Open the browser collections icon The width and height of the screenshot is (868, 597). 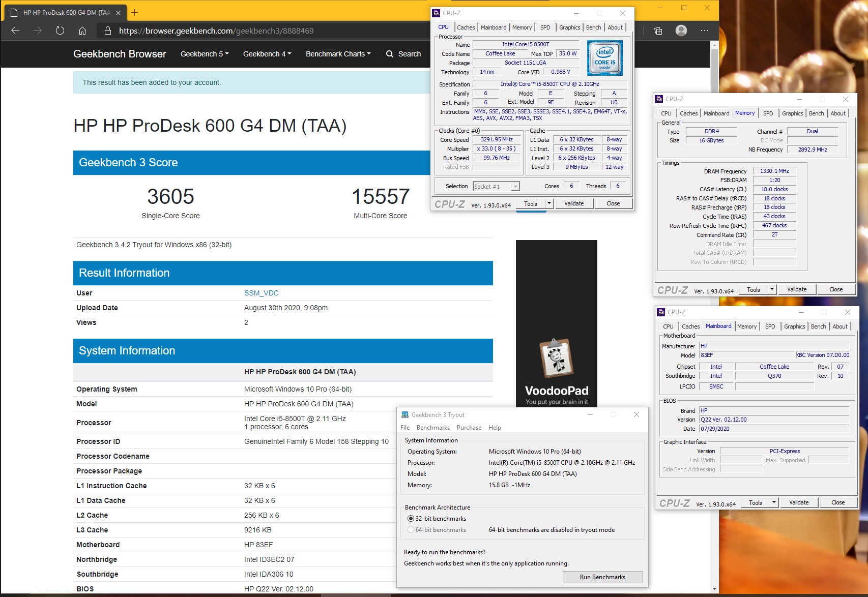click(x=658, y=31)
